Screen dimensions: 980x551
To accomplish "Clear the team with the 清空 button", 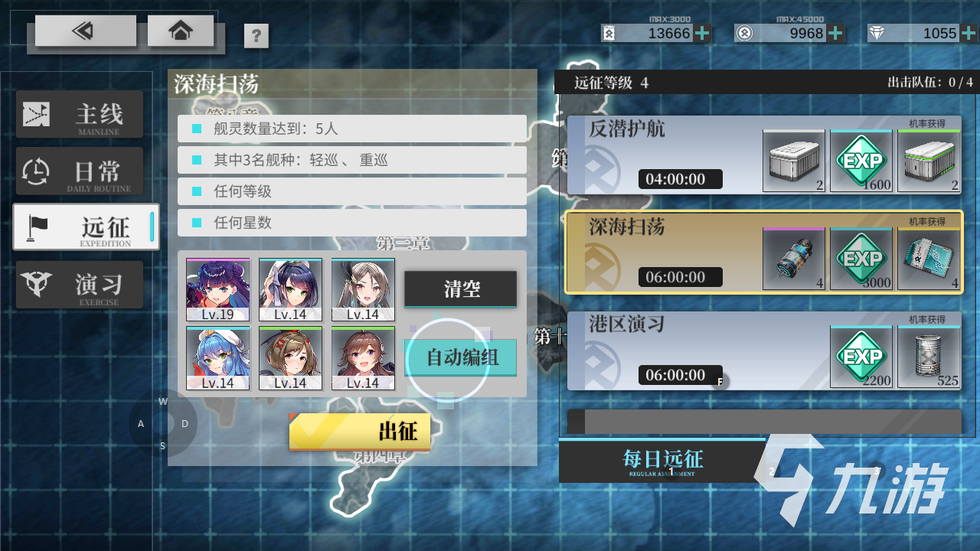I will click(x=461, y=289).
